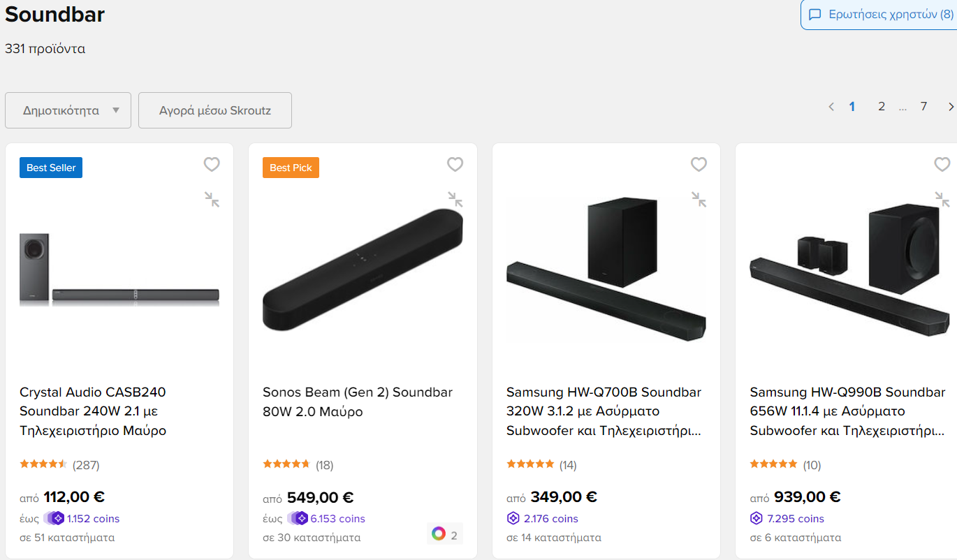Jump to results page 7
The image size is (957, 560).
pos(923,106)
